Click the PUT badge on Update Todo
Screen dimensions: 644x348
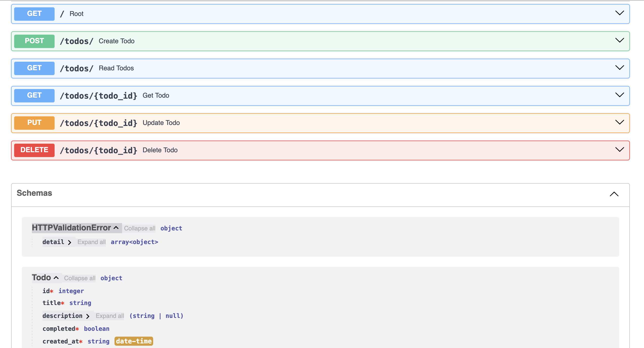(34, 123)
